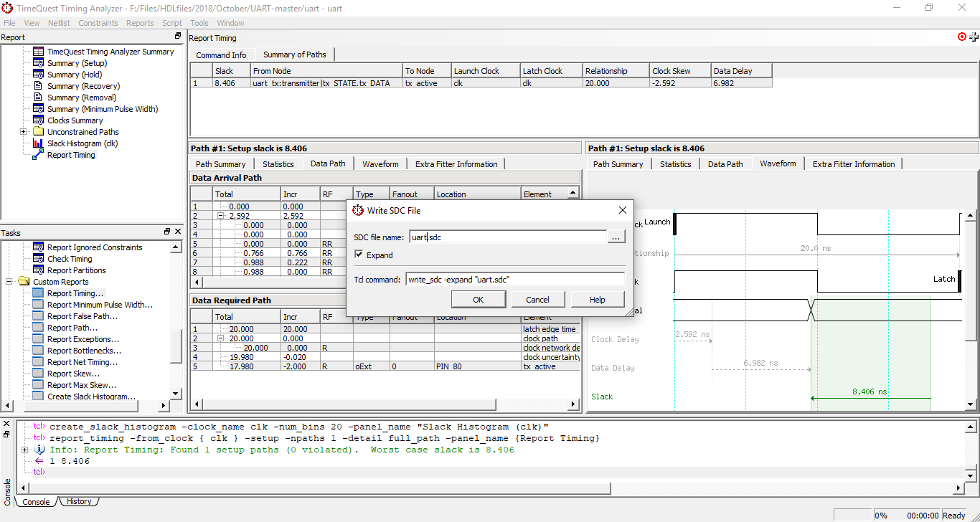Viewport: 980px width, 522px height.
Task: Expand the Info Report Timing console message
Action: [x=25, y=450]
